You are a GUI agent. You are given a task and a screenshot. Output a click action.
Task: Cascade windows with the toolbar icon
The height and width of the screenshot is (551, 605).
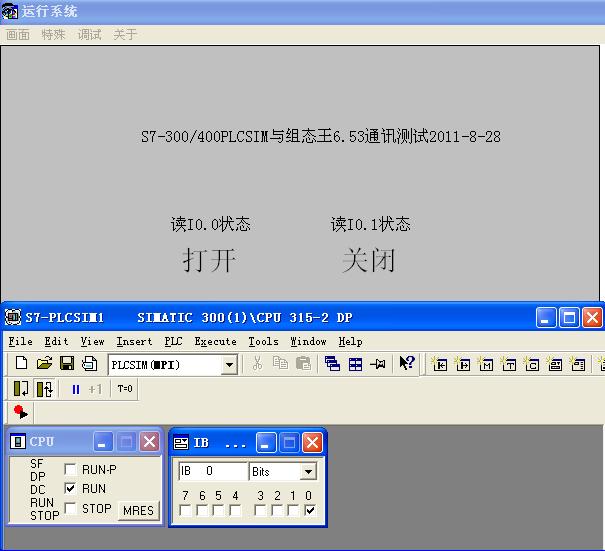tap(332, 363)
